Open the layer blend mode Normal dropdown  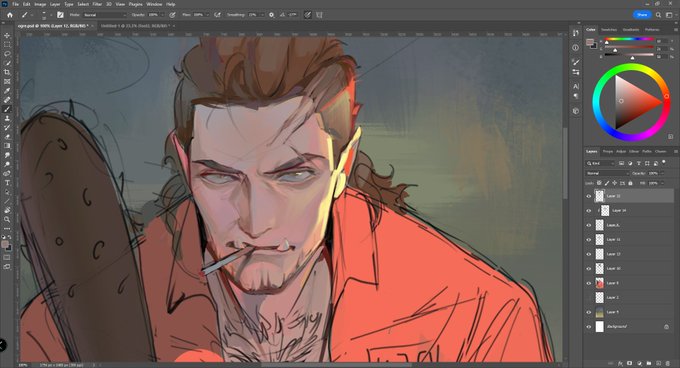pos(607,173)
